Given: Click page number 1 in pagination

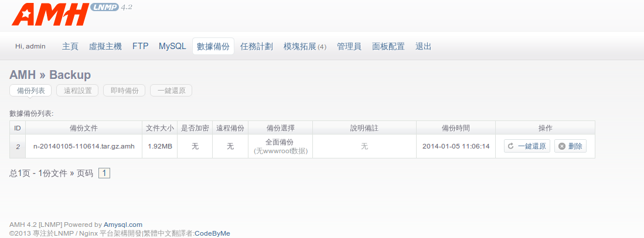Looking at the screenshot, I should pos(104,173).
